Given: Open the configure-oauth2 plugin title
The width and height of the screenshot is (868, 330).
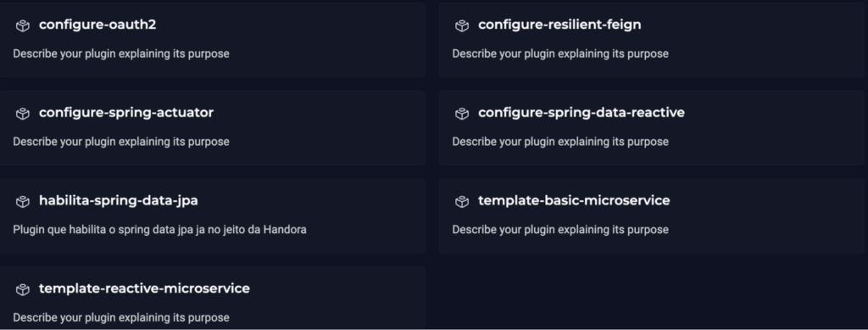Looking at the screenshot, I should click(x=97, y=25).
